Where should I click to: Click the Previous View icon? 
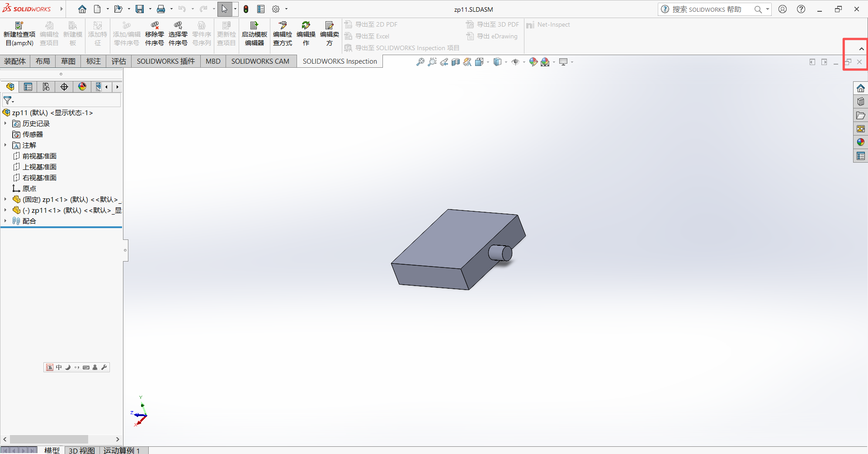(x=444, y=62)
